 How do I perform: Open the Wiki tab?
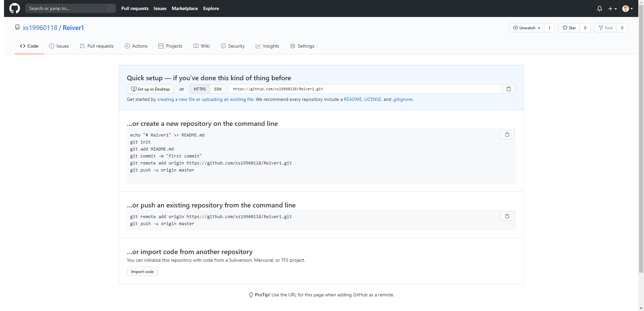pos(201,46)
